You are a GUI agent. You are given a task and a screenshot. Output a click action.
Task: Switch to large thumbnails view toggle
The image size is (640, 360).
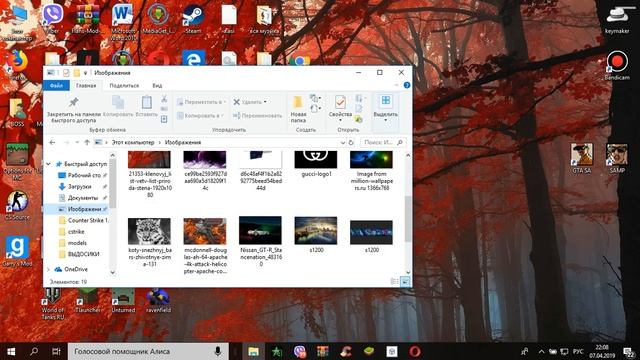tap(405, 282)
